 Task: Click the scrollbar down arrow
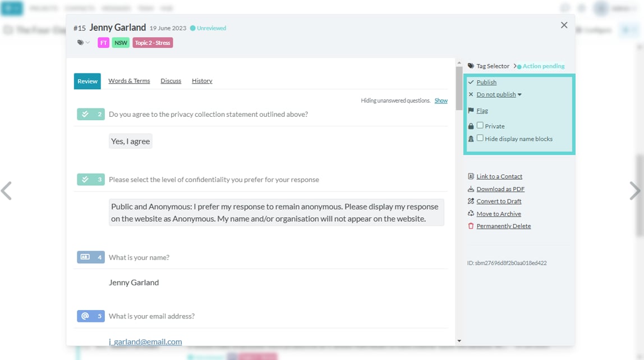459,341
